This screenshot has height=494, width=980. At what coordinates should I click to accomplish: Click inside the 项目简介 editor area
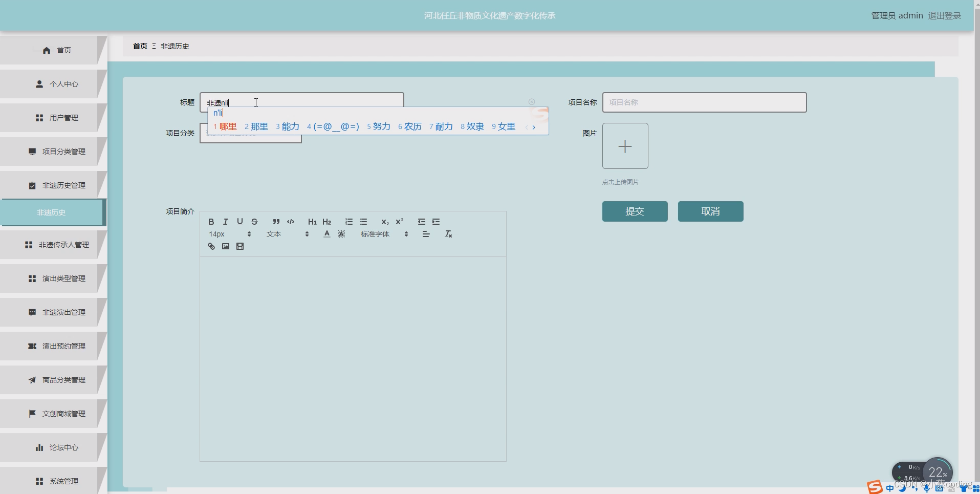[x=353, y=358]
